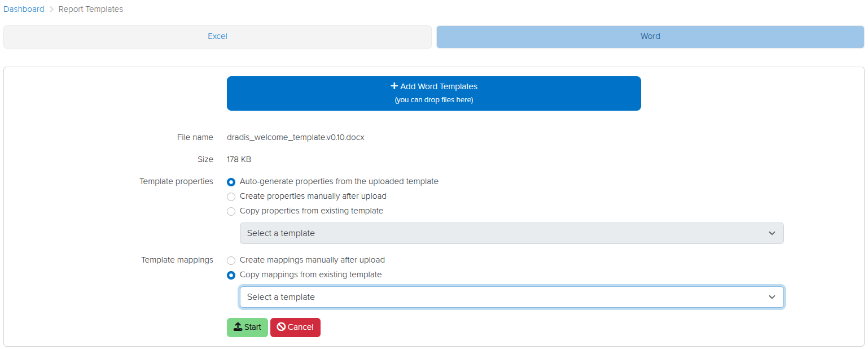Open the Template properties Select a template dropdown
868x349 pixels.
coord(511,233)
